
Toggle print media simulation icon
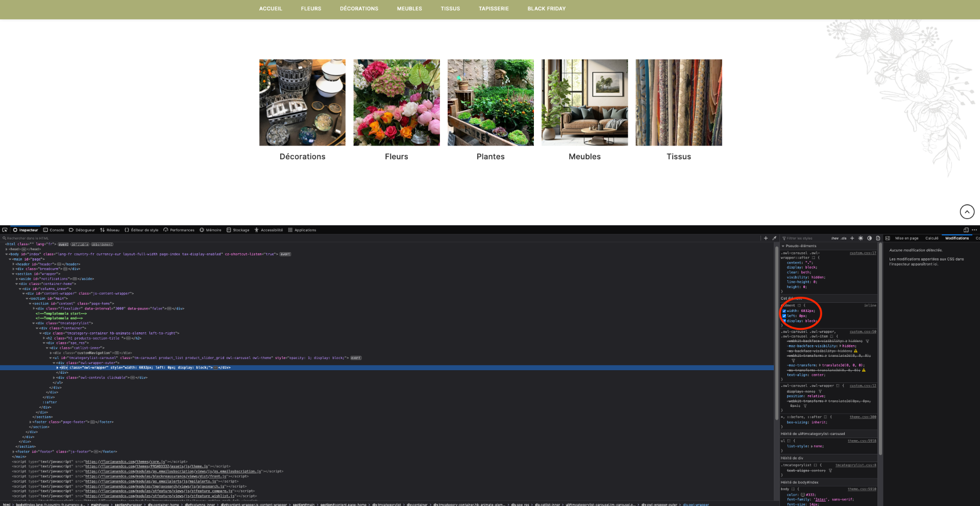(878, 238)
